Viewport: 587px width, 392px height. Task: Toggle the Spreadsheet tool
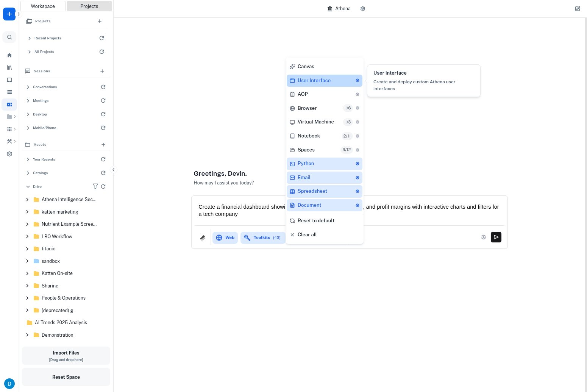[x=325, y=191]
